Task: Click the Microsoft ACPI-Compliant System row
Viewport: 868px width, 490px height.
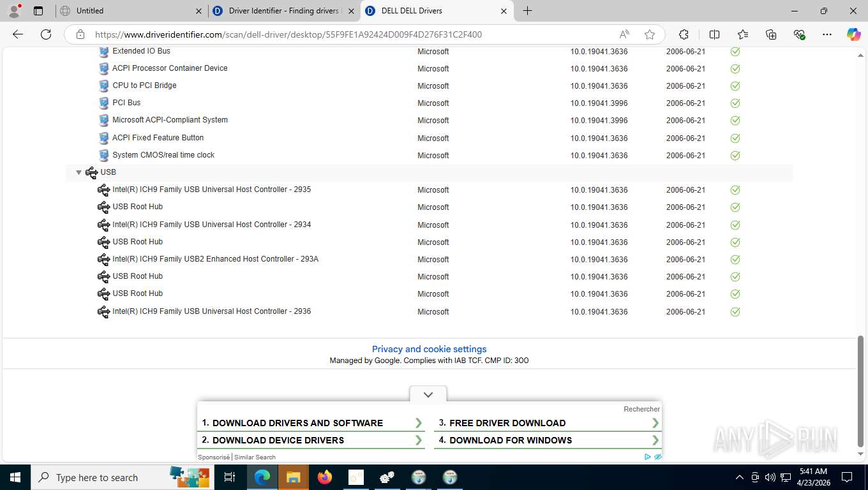Action: pyautogui.click(x=429, y=120)
